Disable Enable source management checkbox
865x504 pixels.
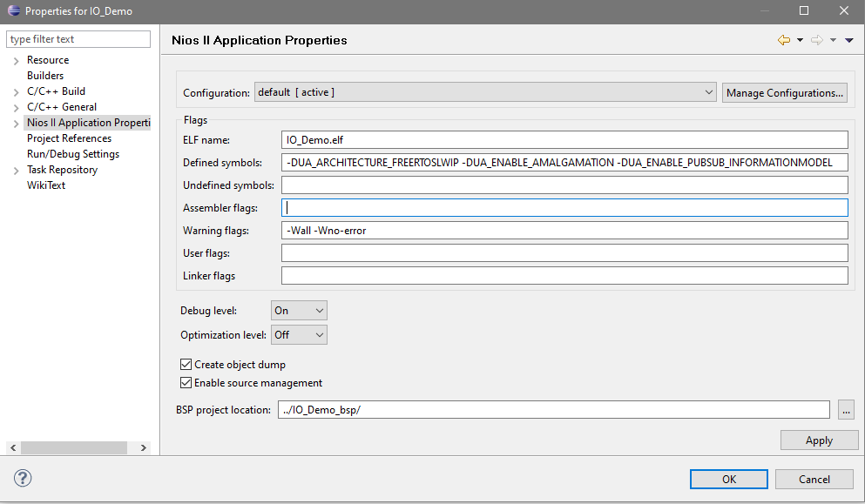pos(186,383)
